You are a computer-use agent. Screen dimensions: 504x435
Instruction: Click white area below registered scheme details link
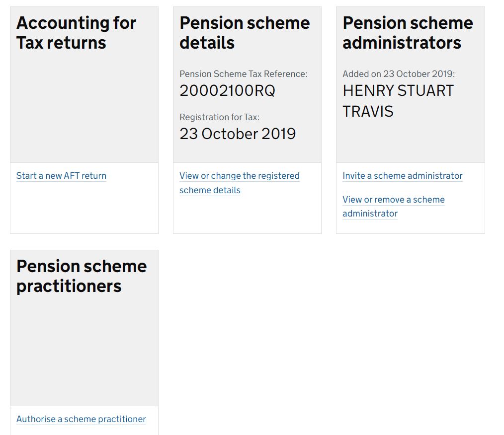[247, 215]
